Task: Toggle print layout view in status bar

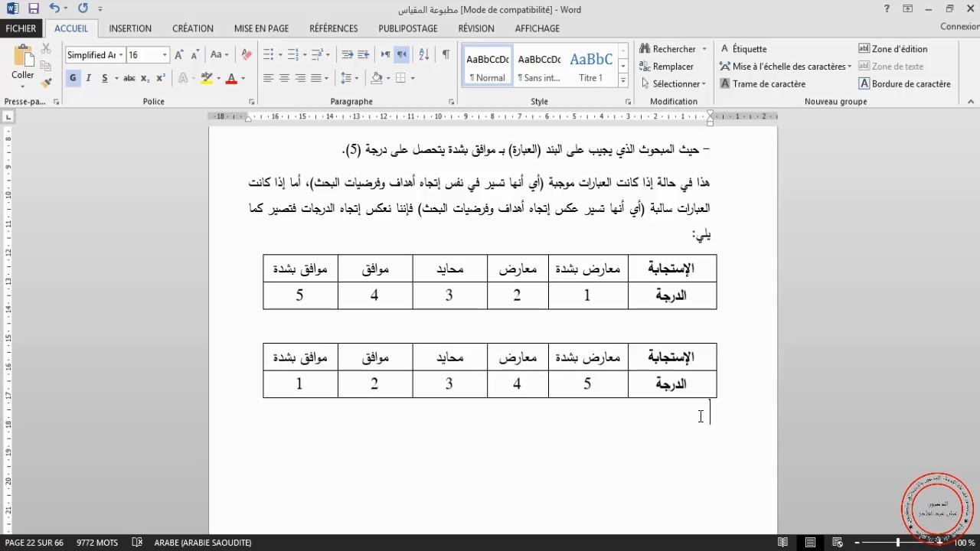Action: click(811, 543)
